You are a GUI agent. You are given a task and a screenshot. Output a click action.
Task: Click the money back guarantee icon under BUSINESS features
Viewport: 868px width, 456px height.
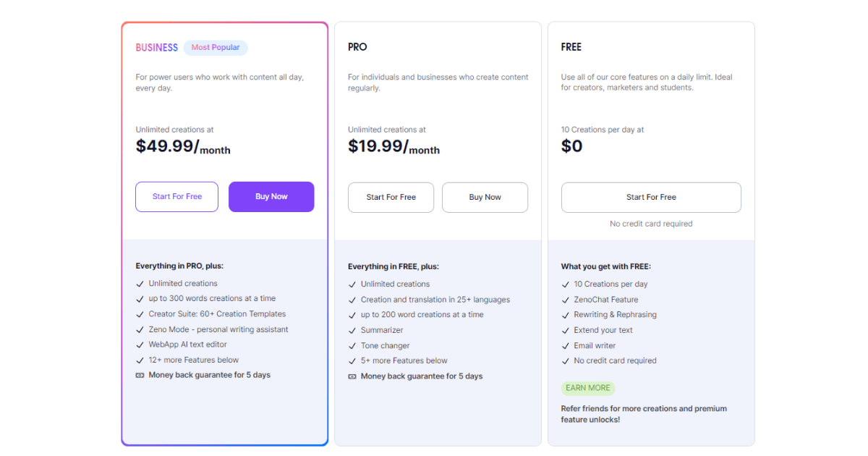[140, 375]
